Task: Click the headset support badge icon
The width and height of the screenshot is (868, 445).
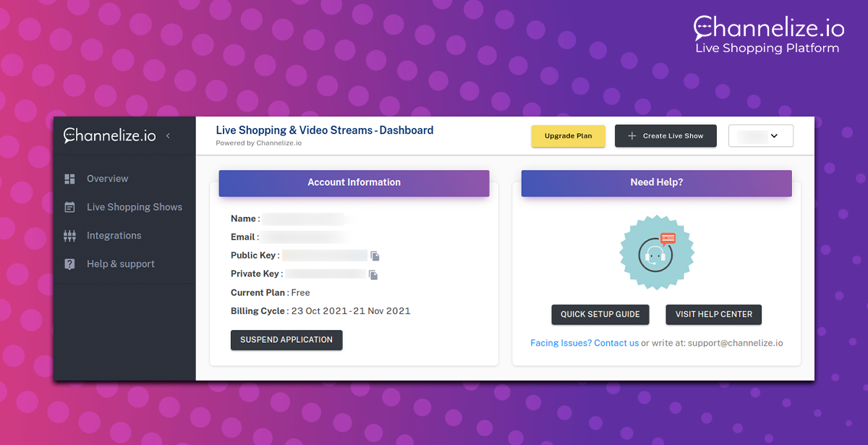Action: pyautogui.click(x=657, y=253)
